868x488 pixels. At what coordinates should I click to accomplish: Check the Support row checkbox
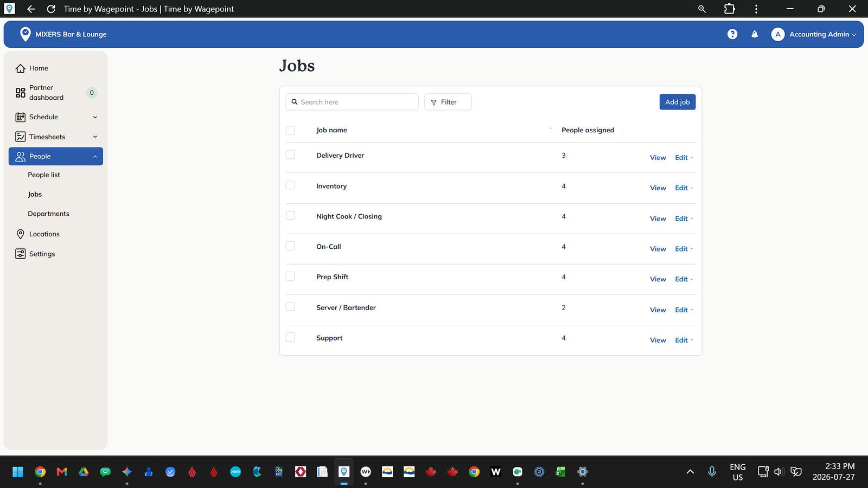tap(290, 337)
